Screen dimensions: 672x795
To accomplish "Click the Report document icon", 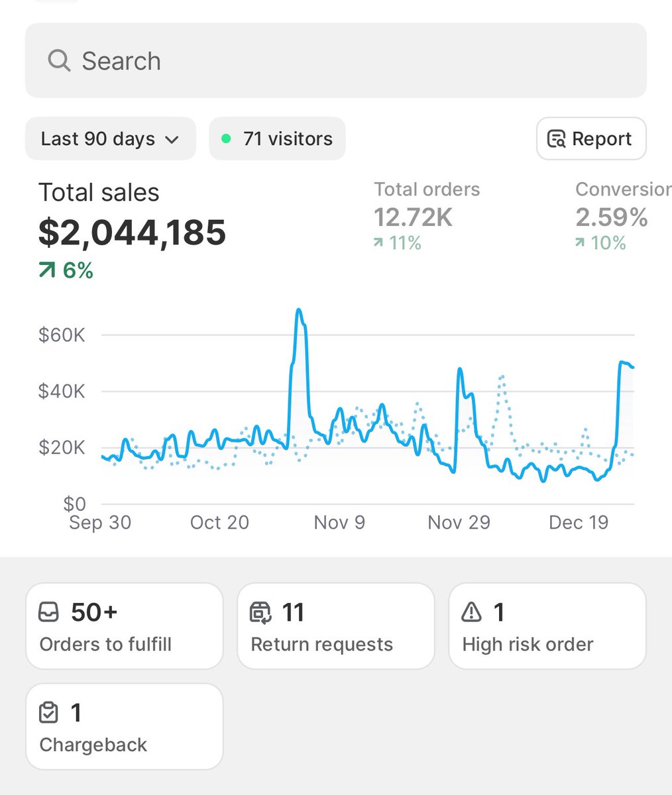I will pyautogui.click(x=559, y=138).
